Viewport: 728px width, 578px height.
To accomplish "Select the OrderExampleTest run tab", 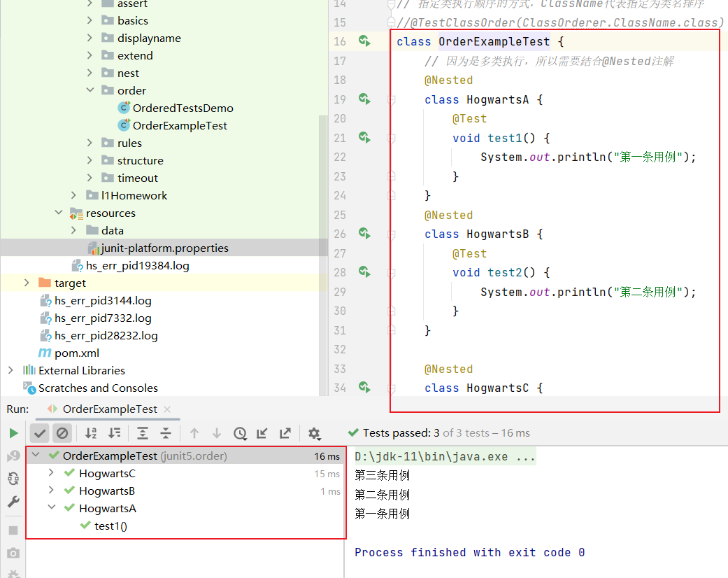I will 109,409.
